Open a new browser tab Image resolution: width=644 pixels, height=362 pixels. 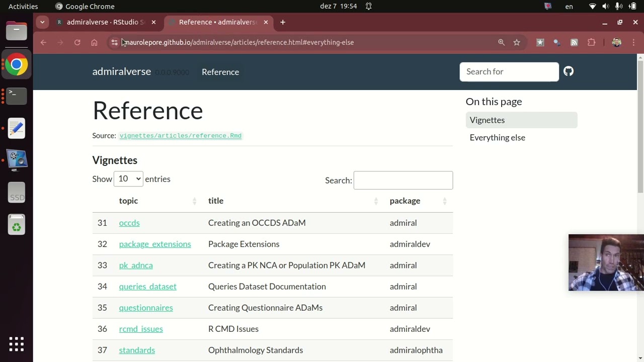[283, 22]
